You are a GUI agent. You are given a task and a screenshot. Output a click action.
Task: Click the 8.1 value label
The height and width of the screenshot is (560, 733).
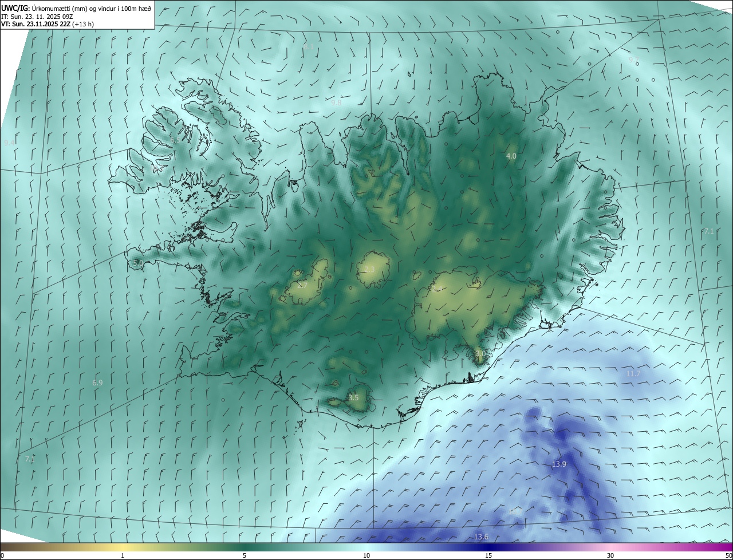[x=309, y=47]
